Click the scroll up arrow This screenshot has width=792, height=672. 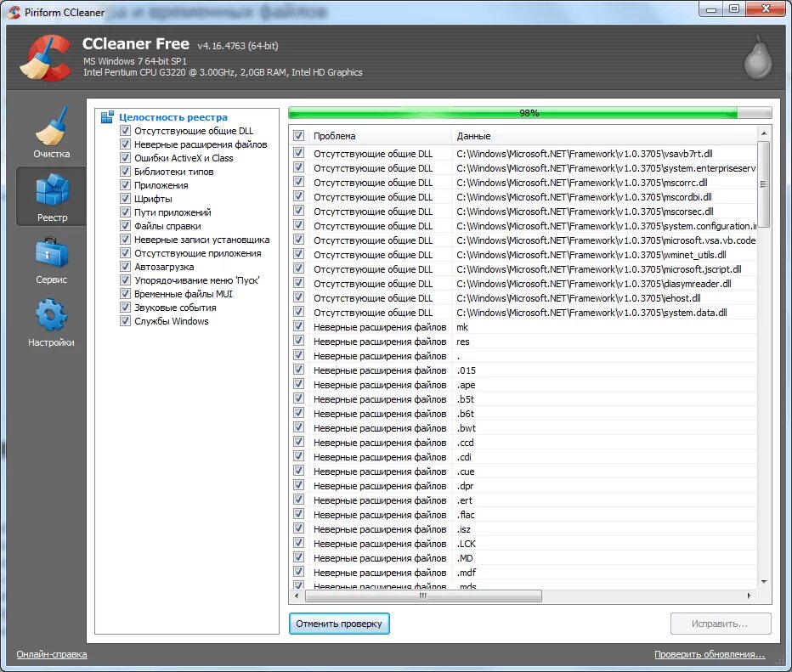764,133
